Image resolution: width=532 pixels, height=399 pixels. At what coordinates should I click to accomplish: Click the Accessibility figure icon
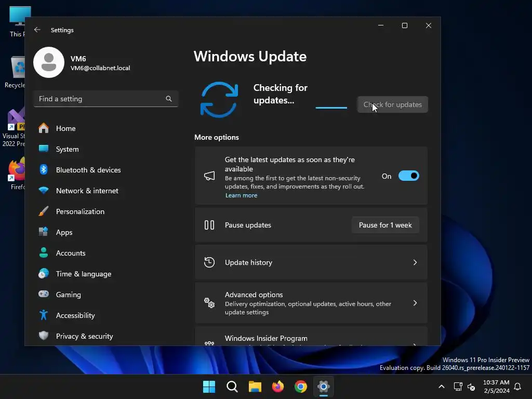tap(44, 315)
